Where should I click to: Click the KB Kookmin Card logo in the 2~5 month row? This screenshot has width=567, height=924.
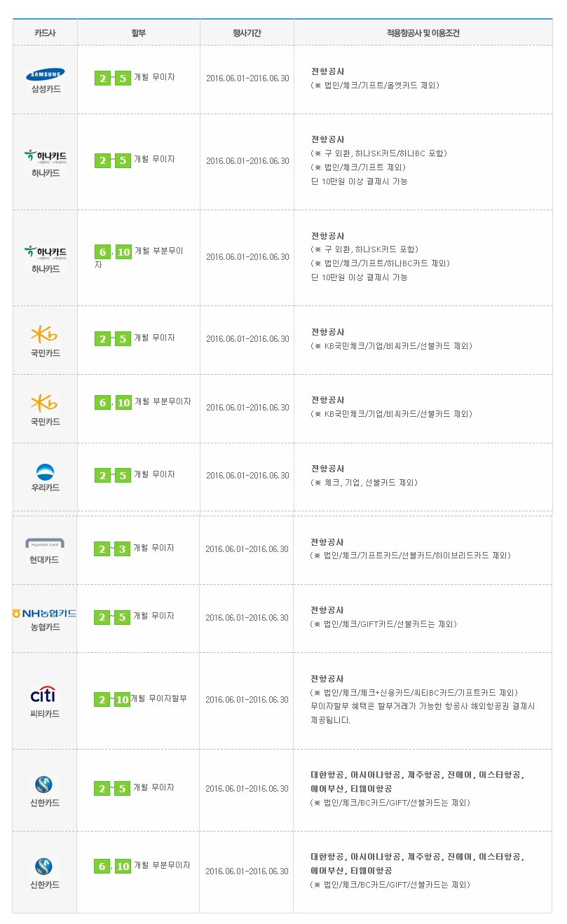(x=46, y=334)
